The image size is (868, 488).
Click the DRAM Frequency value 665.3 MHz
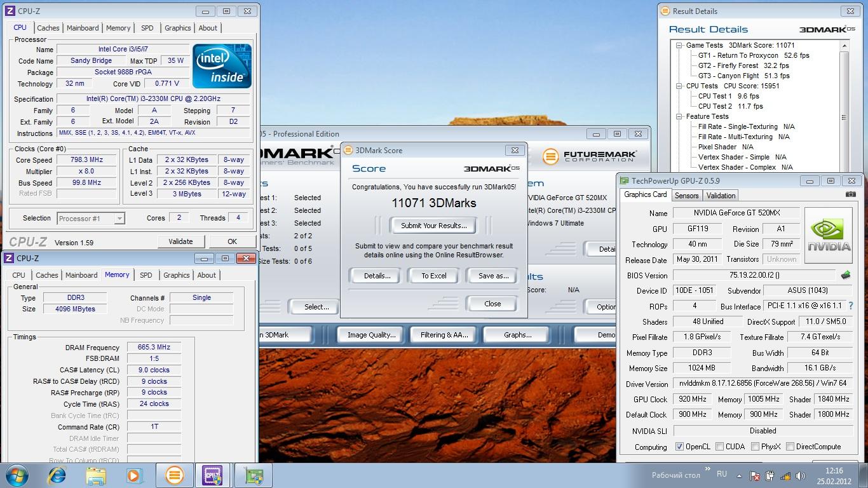click(x=154, y=348)
